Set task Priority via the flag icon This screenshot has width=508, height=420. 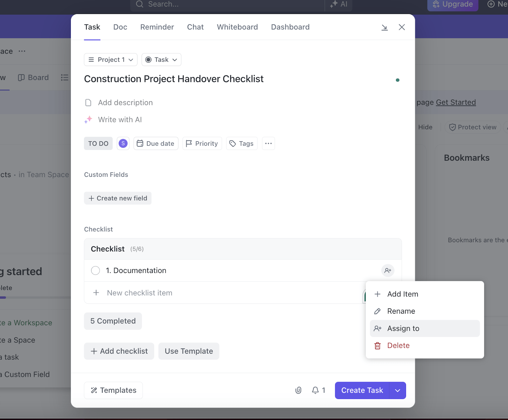pos(190,143)
